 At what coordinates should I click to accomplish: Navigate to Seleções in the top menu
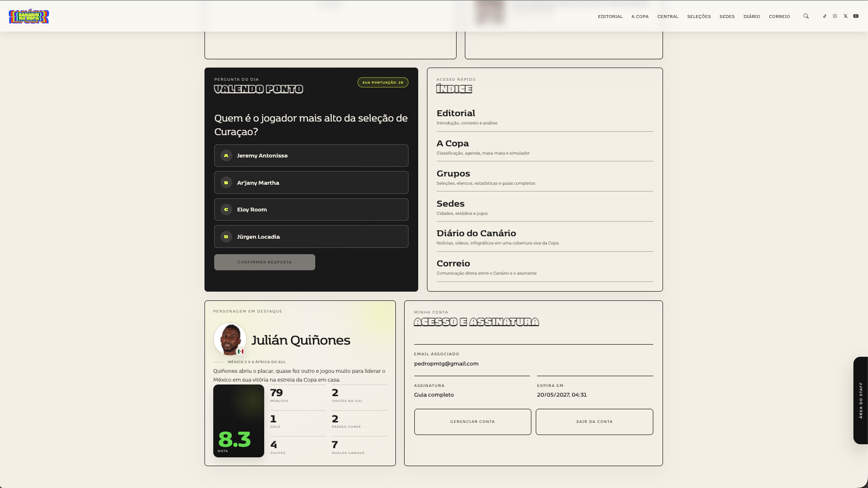pos(699,17)
